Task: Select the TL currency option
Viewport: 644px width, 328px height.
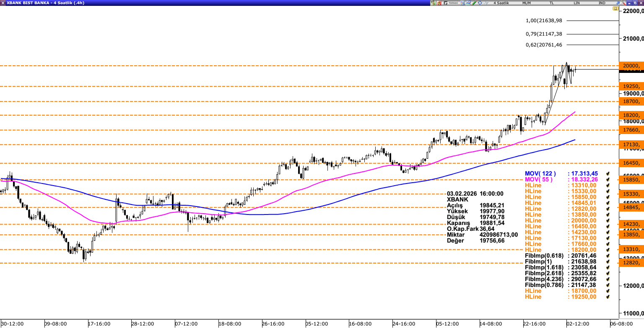Action: pyautogui.click(x=552, y=3)
